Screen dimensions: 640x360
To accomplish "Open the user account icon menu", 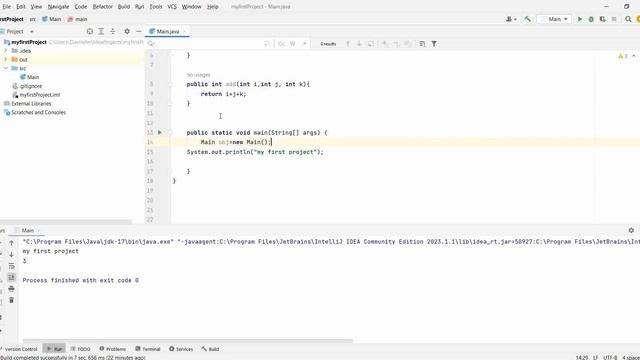I will click(x=511, y=19).
